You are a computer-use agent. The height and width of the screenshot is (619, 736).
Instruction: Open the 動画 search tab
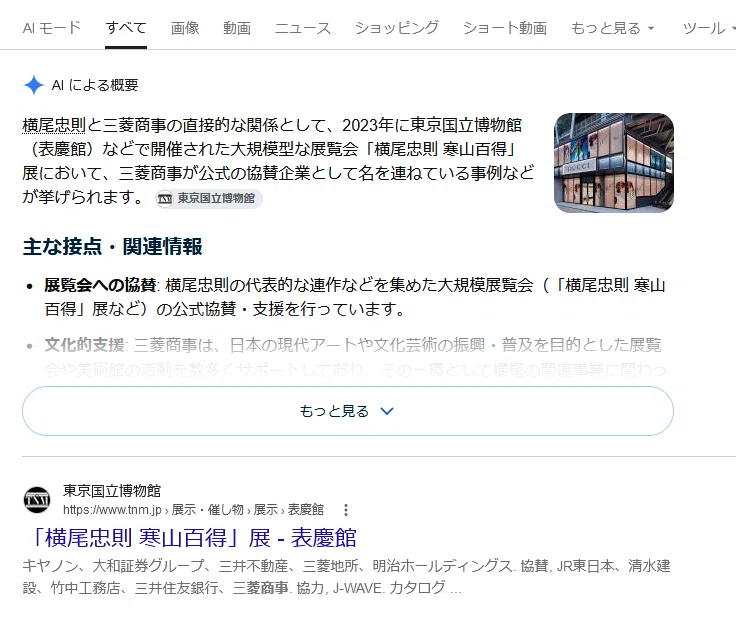(x=237, y=28)
